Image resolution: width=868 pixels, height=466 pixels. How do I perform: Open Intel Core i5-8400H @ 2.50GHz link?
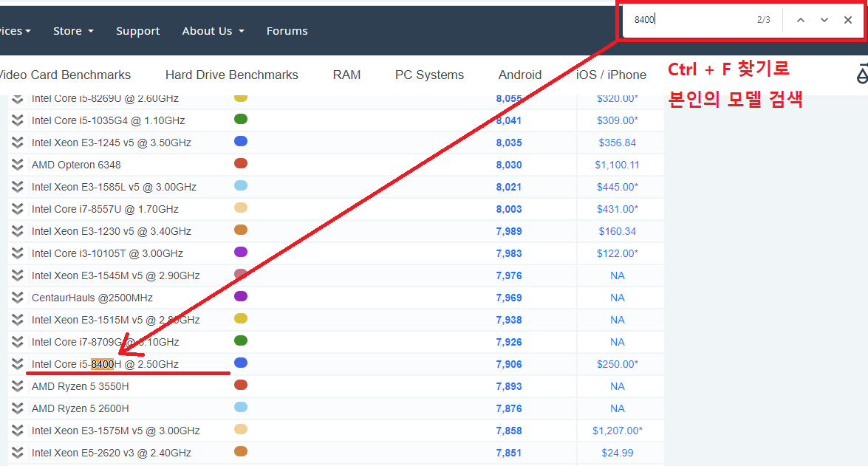pos(105,364)
